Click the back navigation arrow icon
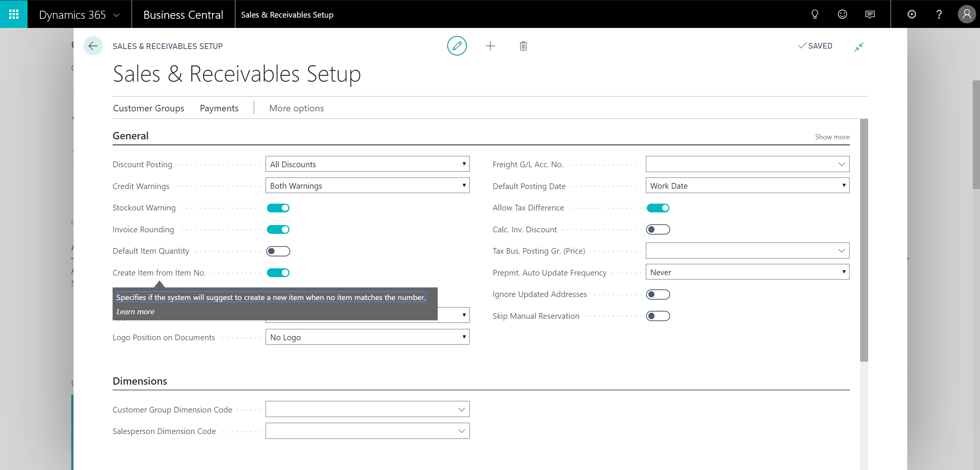 tap(93, 46)
